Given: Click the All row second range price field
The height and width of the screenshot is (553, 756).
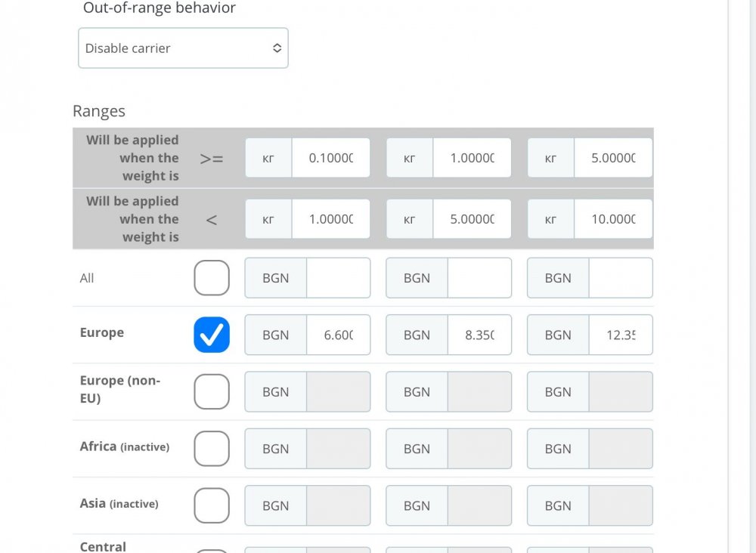Looking at the screenshot, I should (479, 278).
